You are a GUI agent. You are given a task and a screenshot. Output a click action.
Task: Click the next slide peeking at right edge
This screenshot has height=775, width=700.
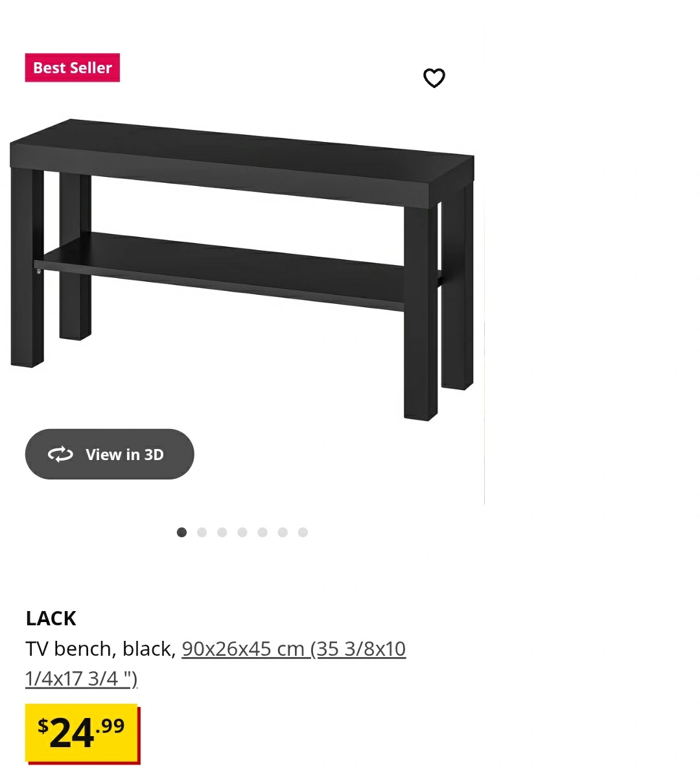pos(592,267)
